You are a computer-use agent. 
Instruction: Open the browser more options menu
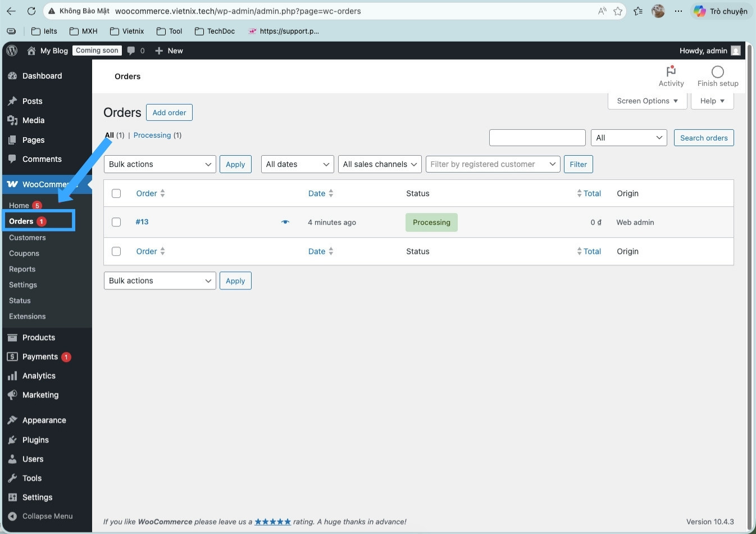click(x=678, y=11)
